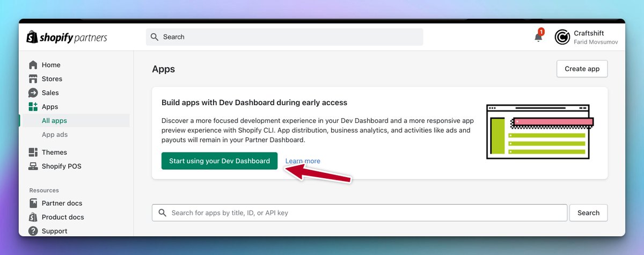Go to Stores page
Image resolution: width=644 pixels, height=255 pixels.
tap(52, 79)
